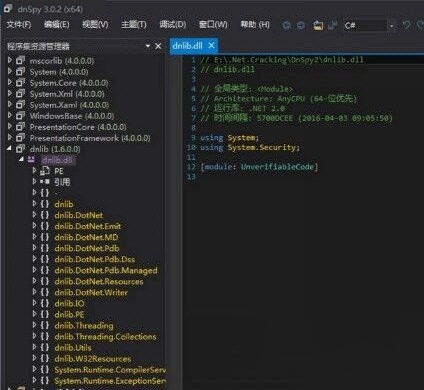Open the 文件(F) menu
This screenshot has width=424, height=390.
click(19, 25)
